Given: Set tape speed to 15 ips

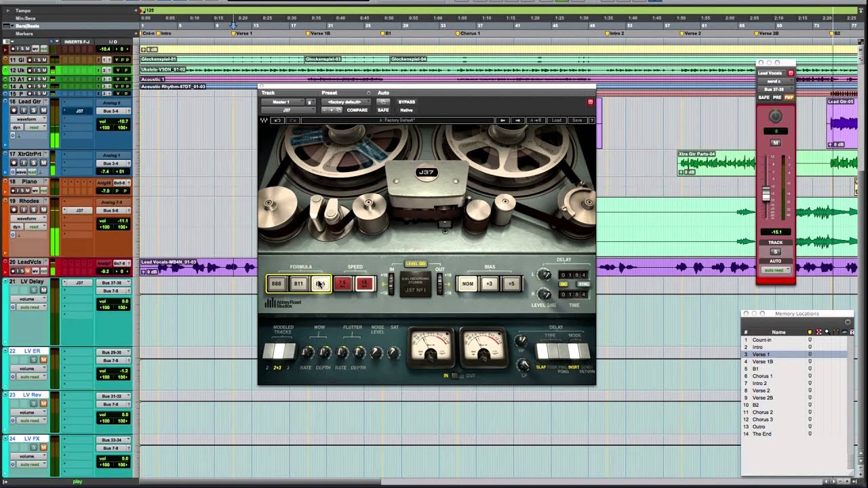Looking at the screenshot, I should pos(364,284).
